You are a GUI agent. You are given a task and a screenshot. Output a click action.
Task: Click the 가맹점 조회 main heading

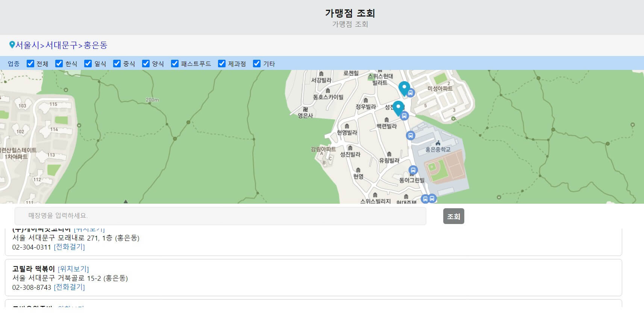(350, 13)
